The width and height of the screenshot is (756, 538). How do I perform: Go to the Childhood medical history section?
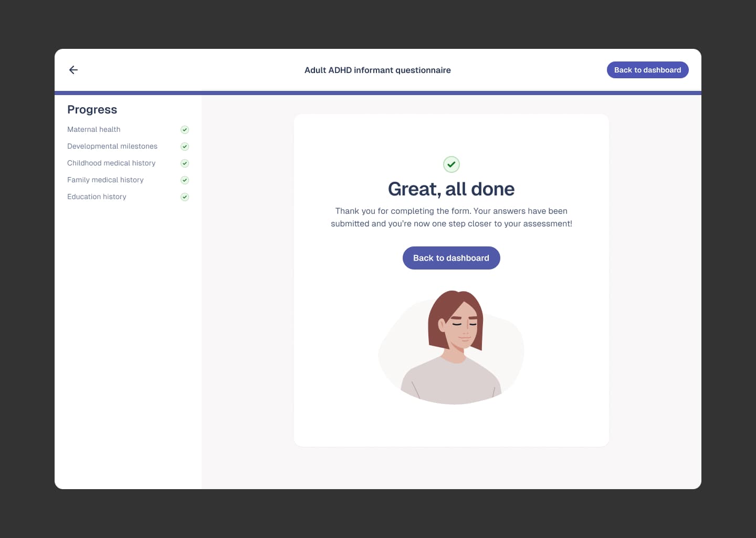[111, 163]
